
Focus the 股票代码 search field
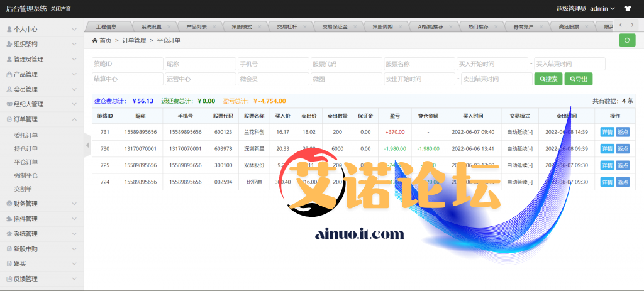[x=347, y=64]
